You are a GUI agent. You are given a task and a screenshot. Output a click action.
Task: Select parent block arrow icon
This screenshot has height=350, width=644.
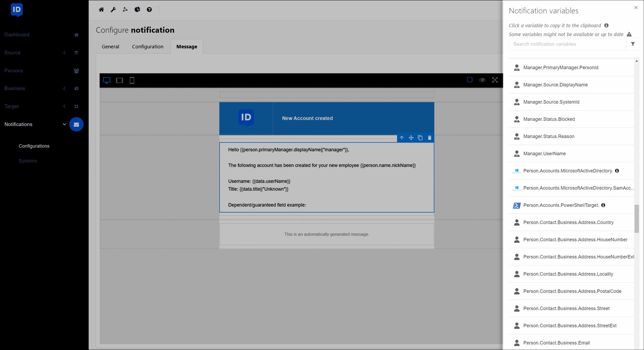(x=402, y=138)
